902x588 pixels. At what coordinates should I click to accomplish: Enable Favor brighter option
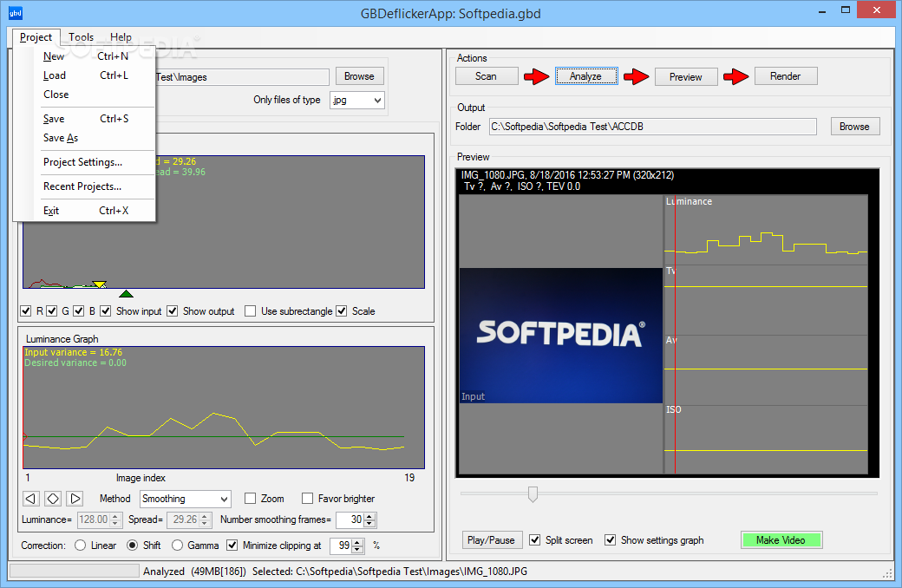307,499
